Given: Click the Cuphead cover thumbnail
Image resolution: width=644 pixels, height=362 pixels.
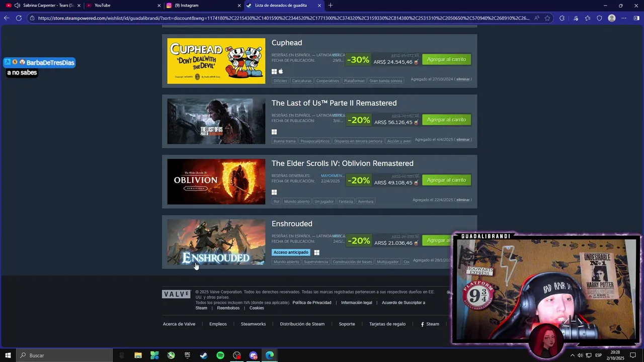Looking at the screenshot, I should tap(216, 61).
